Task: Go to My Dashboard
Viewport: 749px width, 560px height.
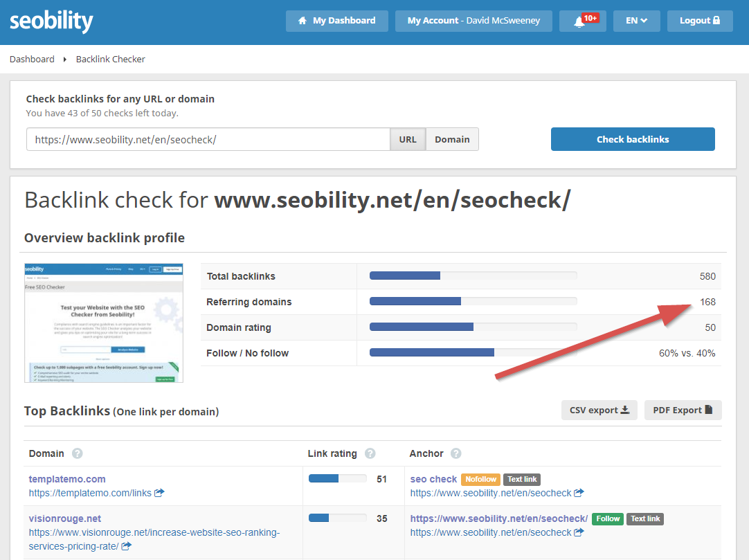Action: 336,20
